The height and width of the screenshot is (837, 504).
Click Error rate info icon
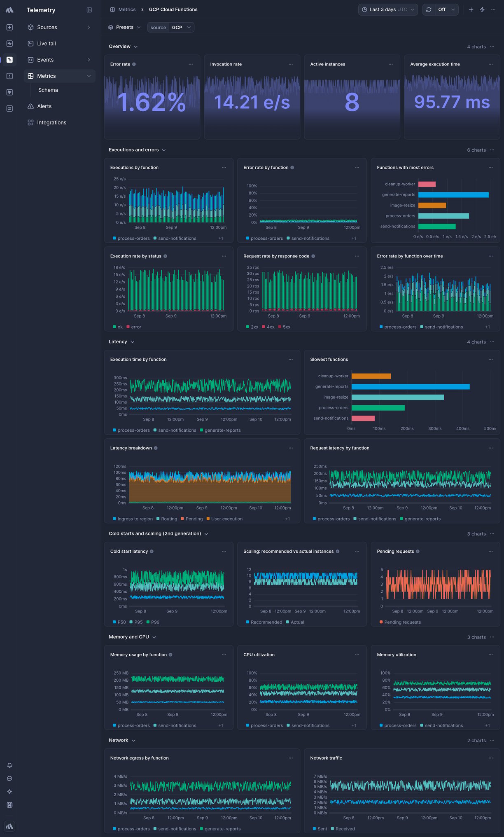click(x=134, y=64)
